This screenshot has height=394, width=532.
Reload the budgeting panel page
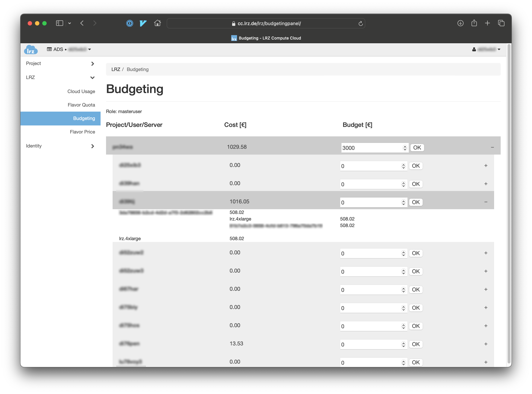[x=360, y=23]
